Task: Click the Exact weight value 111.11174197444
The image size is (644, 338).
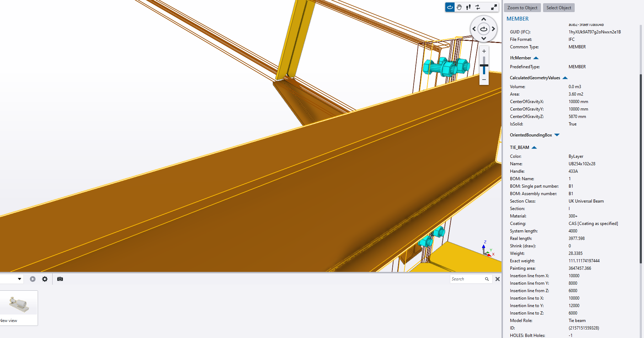Action: (584, 261)
